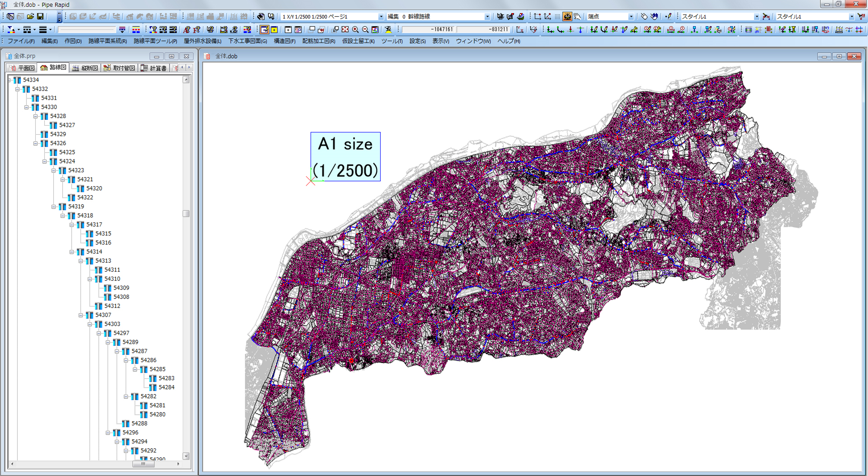Collapse tree node 54330
The height and width of the screenshot is (476, 868).
tap(26, 107)
